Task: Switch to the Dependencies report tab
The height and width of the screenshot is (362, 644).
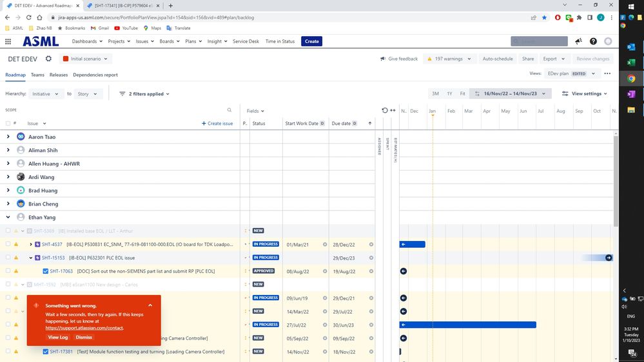Action: point(95,75)
